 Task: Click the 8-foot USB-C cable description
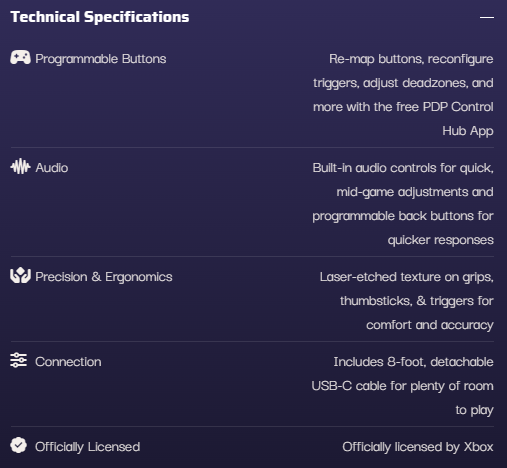pos(403,386)
